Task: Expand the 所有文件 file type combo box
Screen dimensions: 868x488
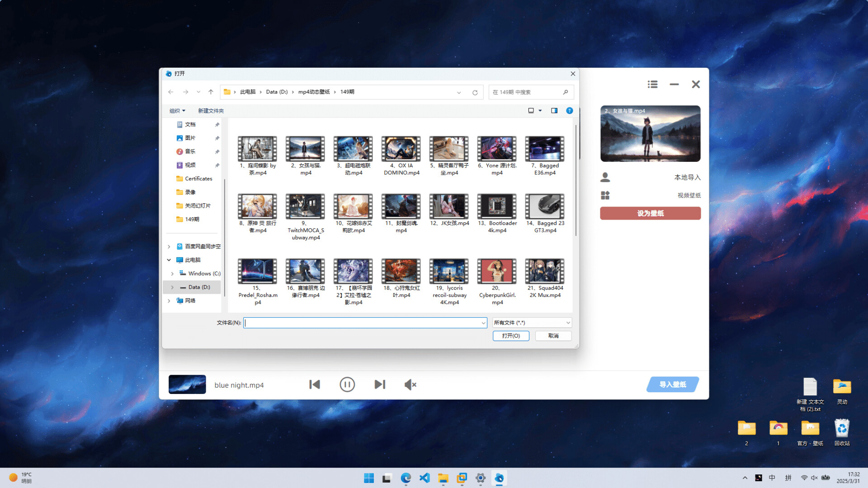Action: (x=532, y=323)
